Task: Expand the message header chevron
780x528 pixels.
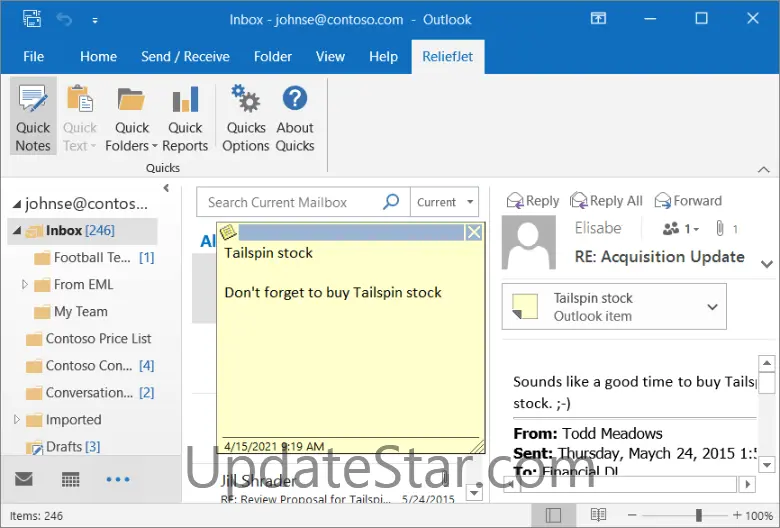Action: [767, 264]
